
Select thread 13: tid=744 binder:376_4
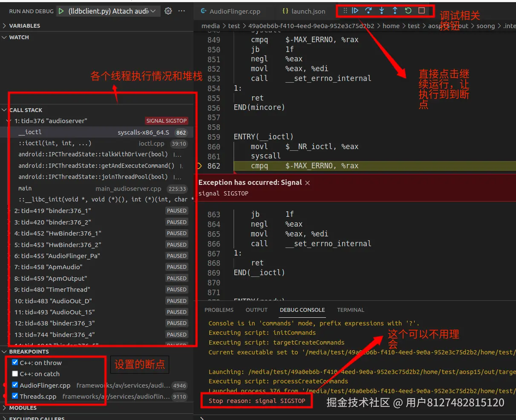[97, 334]
